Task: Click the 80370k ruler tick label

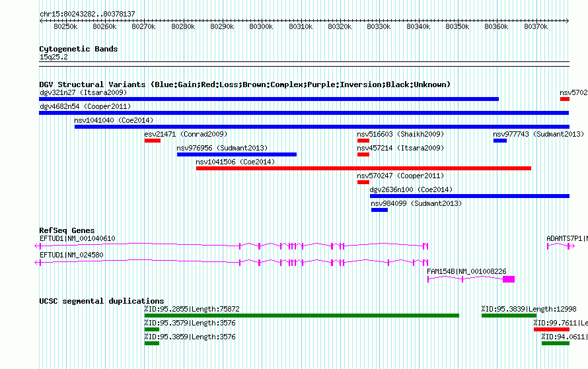Action: point(536,26)
